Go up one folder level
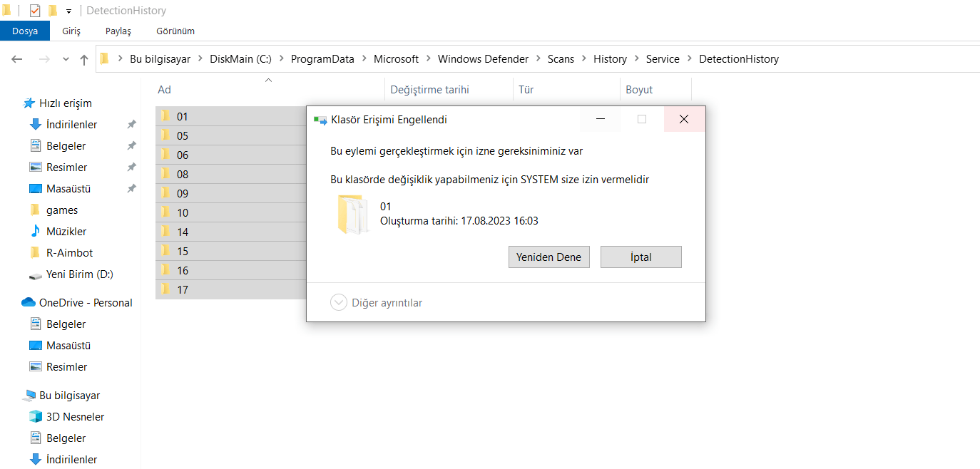Viewport: 980px width, 469px height. [84, 59]
